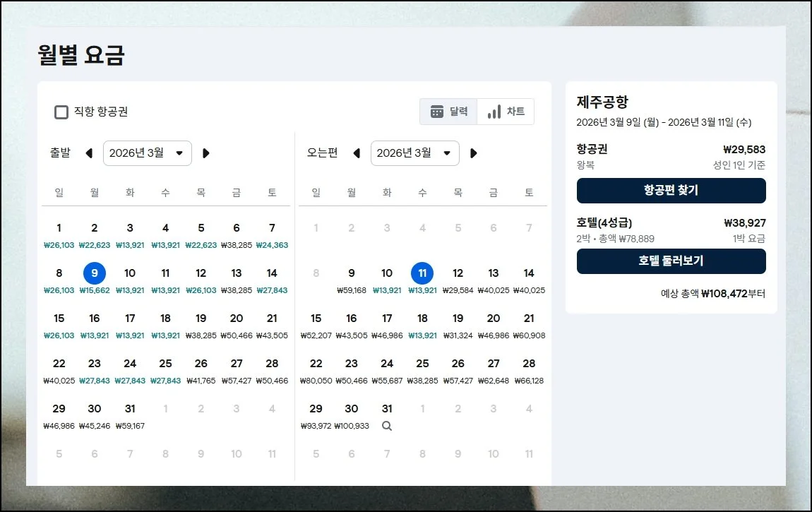The width and height of the screenshot is (812, 512).
Task: Select departure date 6 at ₩38,285
Action: 237,233
